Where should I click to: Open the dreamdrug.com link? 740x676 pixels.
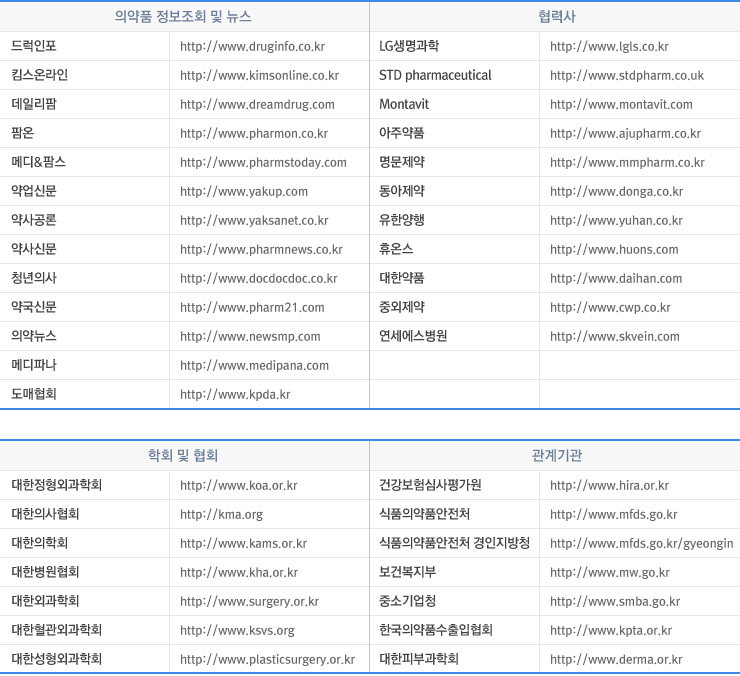[257, 105]
